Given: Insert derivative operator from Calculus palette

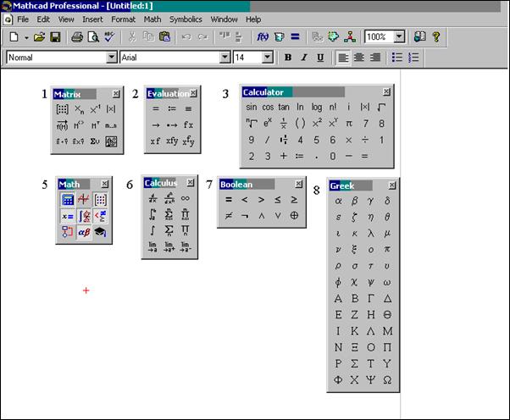Looking at the screenshot, I should coord(152,198).
